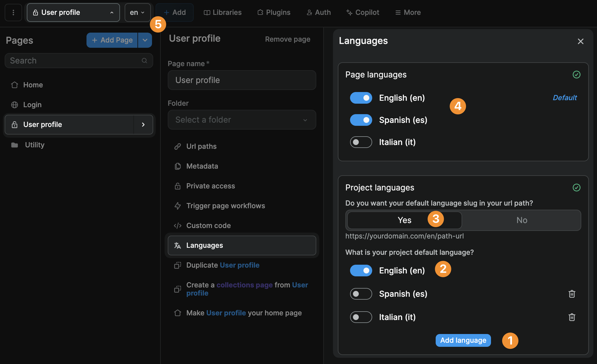Enable Spanish as a project language
This screenshot has height=364, width=597.
click(361, 294)
